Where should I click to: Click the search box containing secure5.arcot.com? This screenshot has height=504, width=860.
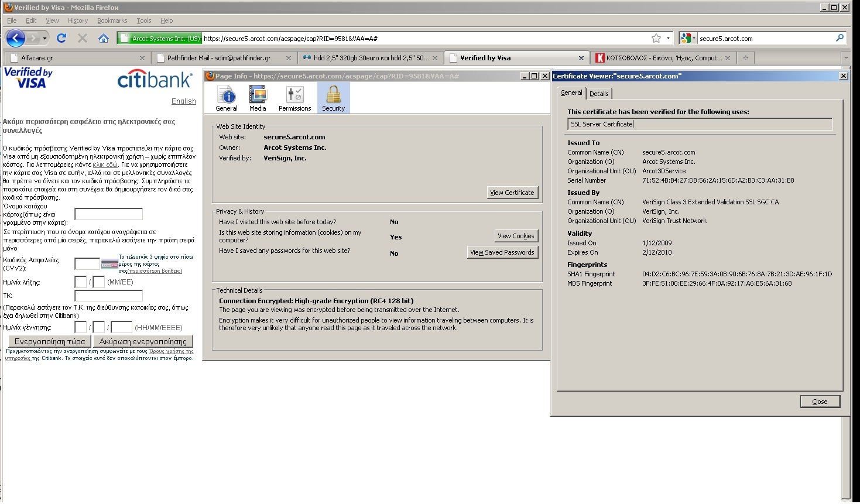[766, 39]
